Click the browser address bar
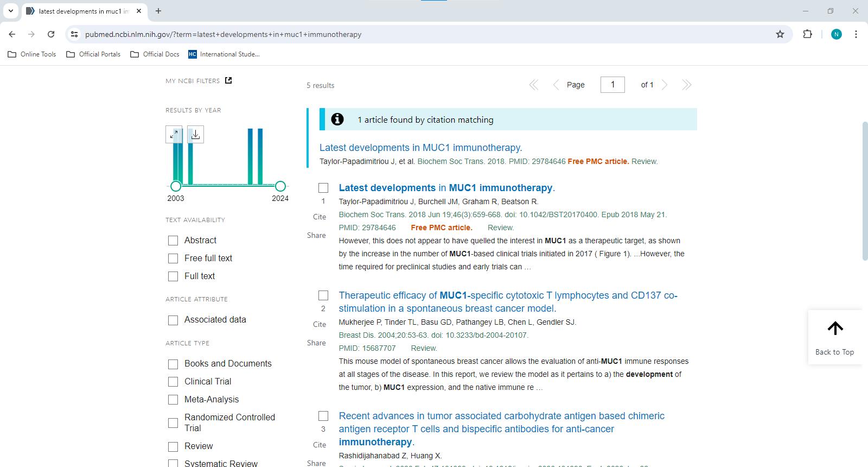The width and height of the screenshot is (868, 467). point(429,34)
